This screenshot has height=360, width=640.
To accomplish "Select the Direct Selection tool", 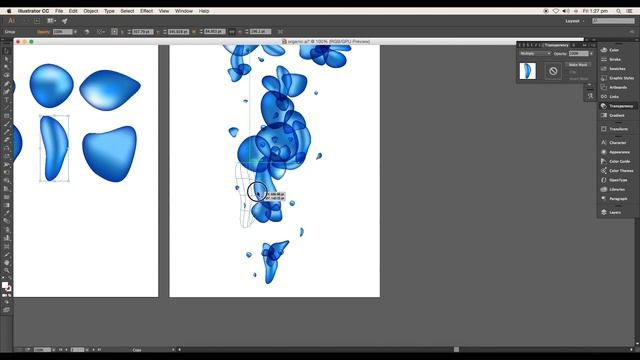I will pos(6,59).
